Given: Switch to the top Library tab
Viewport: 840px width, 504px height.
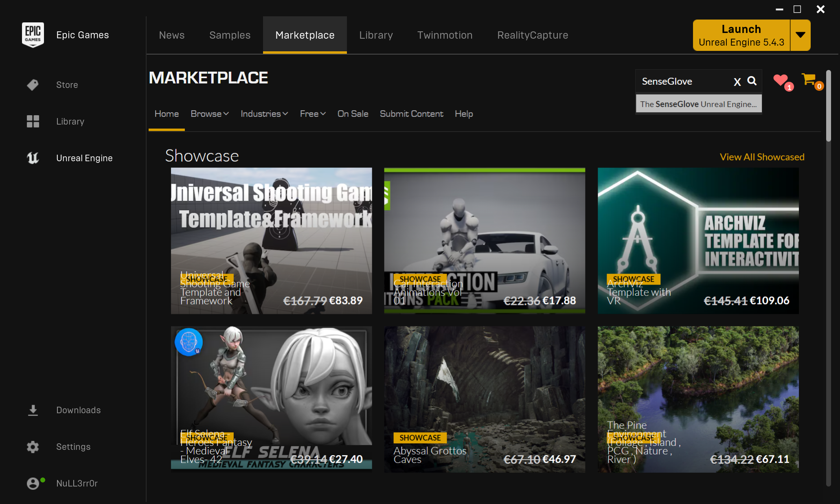Looking at the screenshot, I should coord(376,35).
